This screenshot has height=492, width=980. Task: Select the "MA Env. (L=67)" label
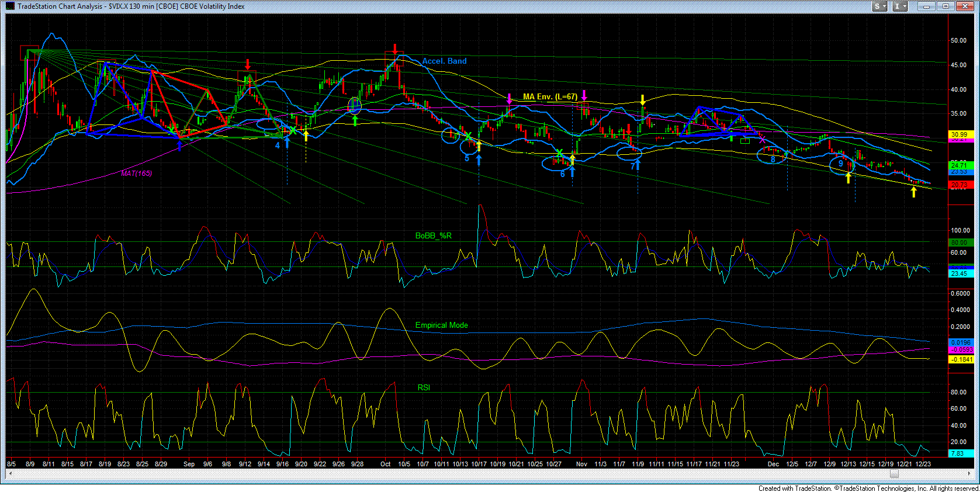(x=550, y=96)
